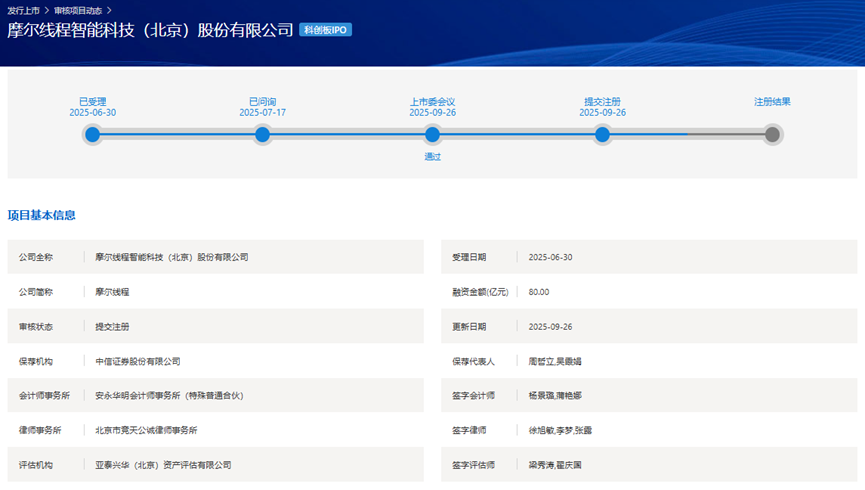
Task: Click the 项目基本信息 section heading
Action: 42,215
